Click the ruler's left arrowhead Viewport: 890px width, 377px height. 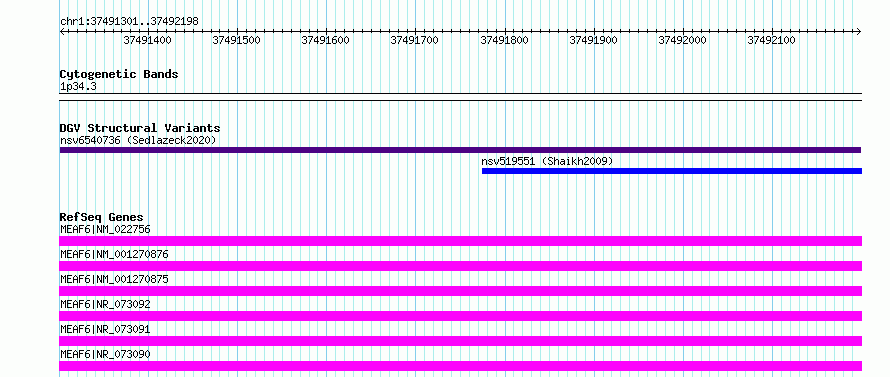click(x=62, y=31)
